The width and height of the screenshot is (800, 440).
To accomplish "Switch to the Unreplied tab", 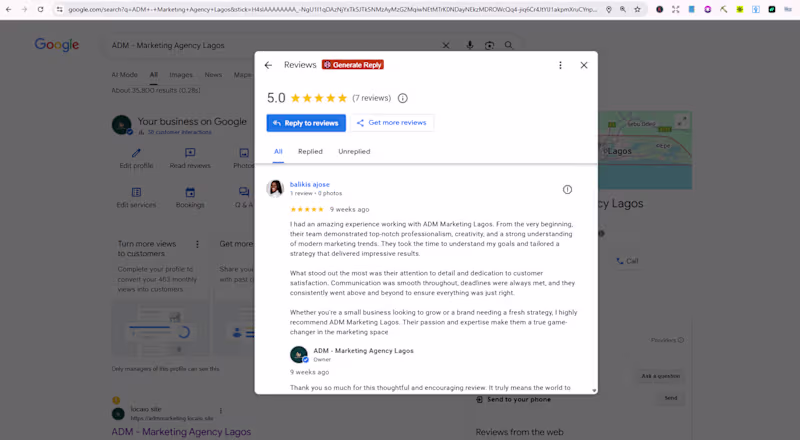I will (x=354, y=152).
